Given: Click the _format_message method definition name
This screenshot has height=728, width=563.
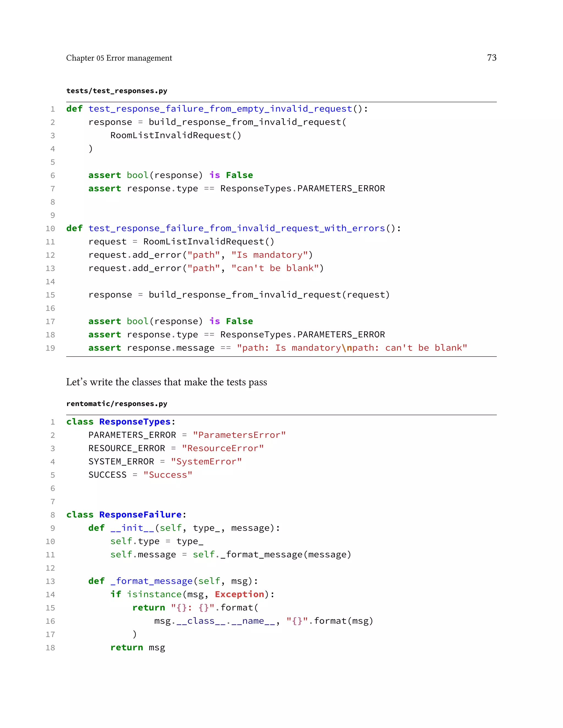Looking at the screenshot, I should [151, 581].
